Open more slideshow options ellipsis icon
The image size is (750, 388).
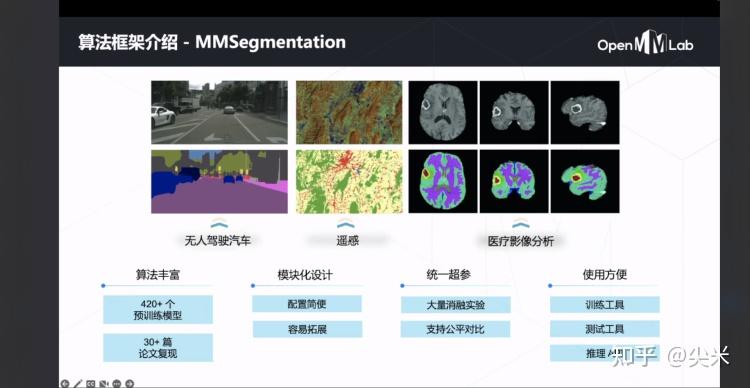pos(117,383)
